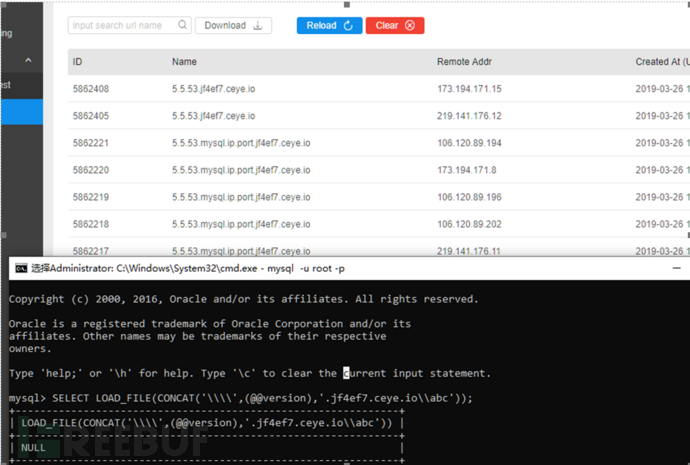The width and height of the screenshot is (690, 465).
Task: Click remote address 173.194.171.8
Action: [x=466, y=170]
